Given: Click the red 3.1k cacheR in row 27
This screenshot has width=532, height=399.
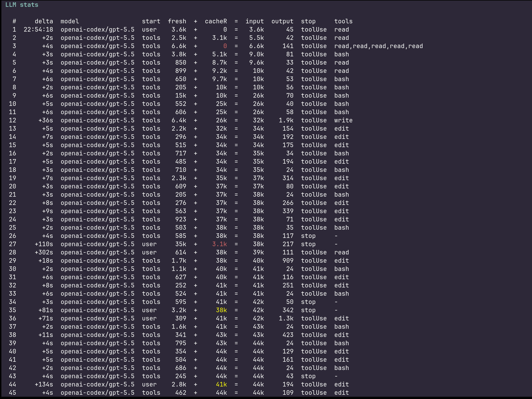Looking at the screenshot, I should (220, 244).
